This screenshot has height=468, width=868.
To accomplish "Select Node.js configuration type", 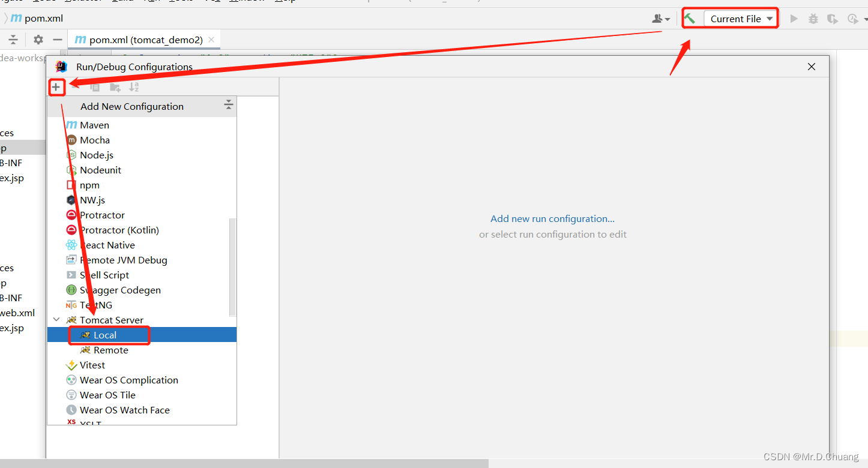I will (142, 155).
